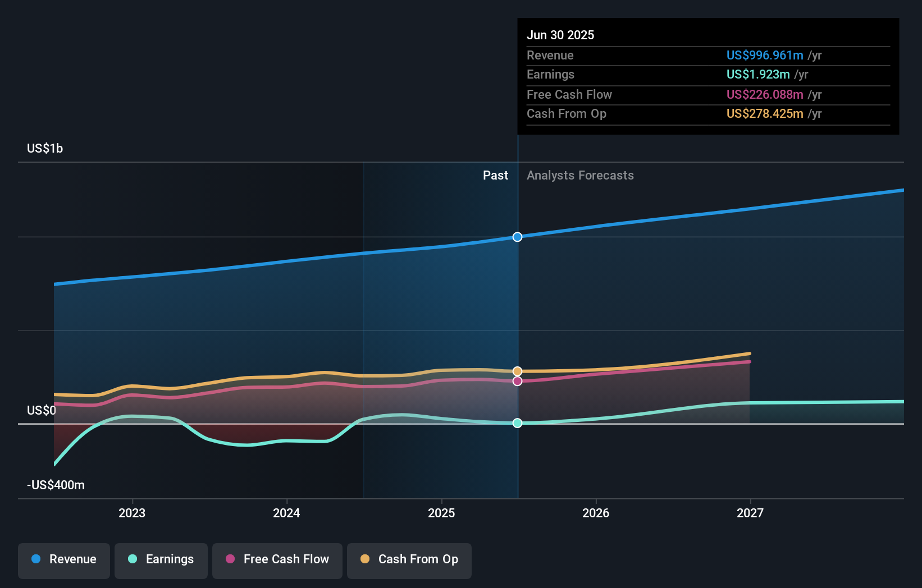The image size is (922, 588).
Task: Select the 2026 x-axis label
Action: click(596, 513)
